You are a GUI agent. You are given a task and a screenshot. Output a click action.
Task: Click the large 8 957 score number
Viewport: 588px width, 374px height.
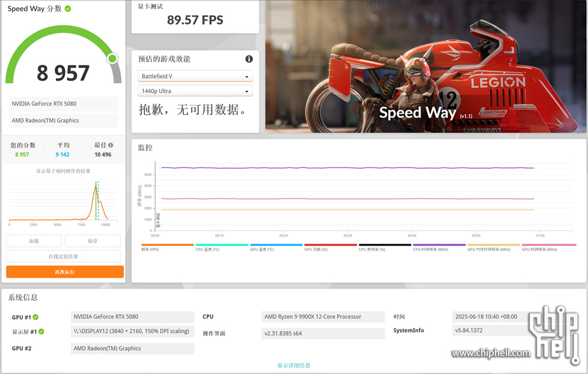tap(63, 73)
